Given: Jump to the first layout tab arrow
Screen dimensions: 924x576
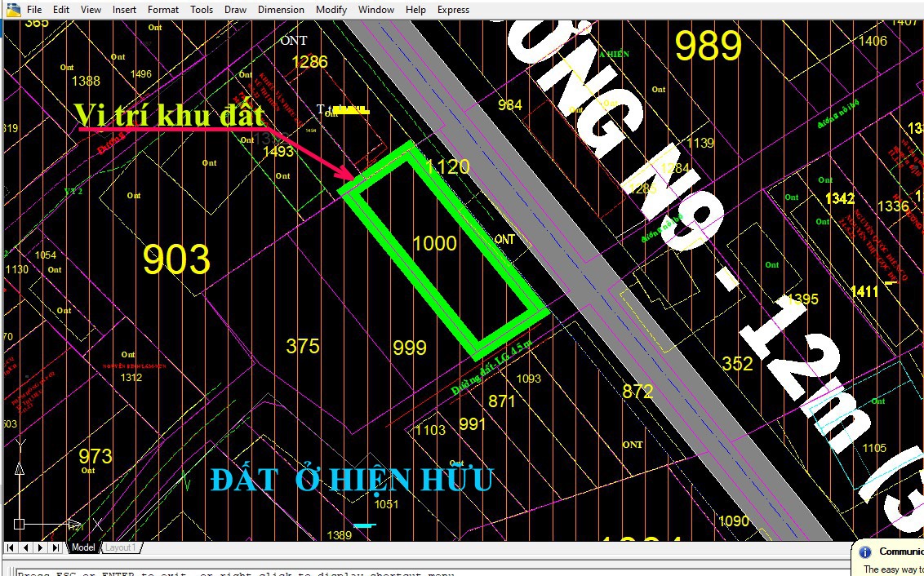Looking at the screenshot, I should [12, 547].
